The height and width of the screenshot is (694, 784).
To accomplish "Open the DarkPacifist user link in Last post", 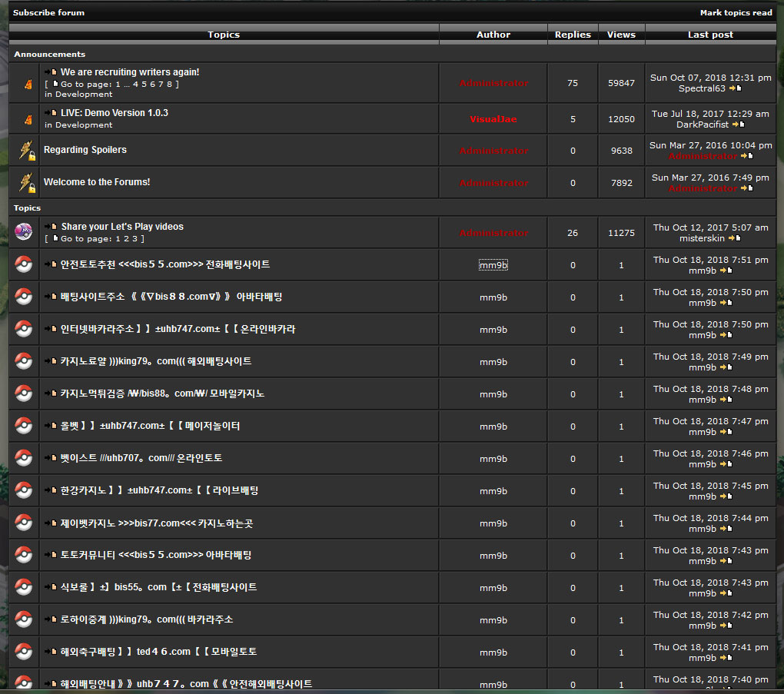I will tap(702, 125).
